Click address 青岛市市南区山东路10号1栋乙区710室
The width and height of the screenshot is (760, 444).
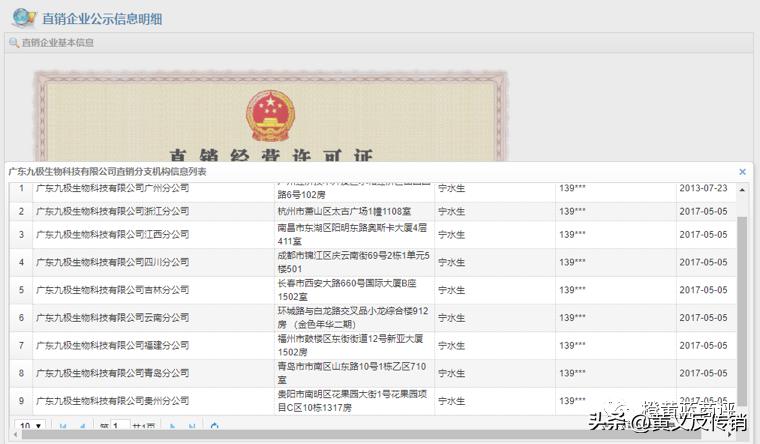[351, 373]
